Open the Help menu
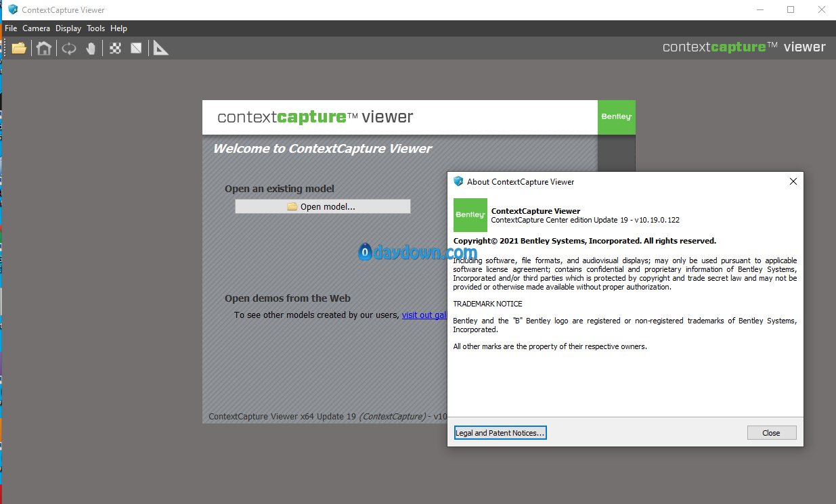 click(118, 28)
